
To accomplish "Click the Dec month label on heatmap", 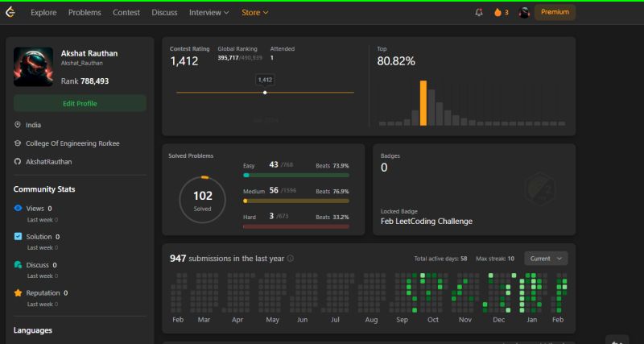I will 499,320.
